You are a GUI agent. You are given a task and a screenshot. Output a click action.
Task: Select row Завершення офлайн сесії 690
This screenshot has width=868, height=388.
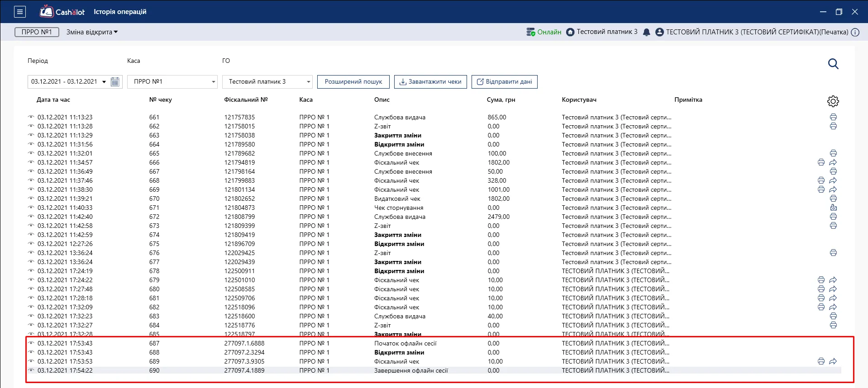click(434, 370)
